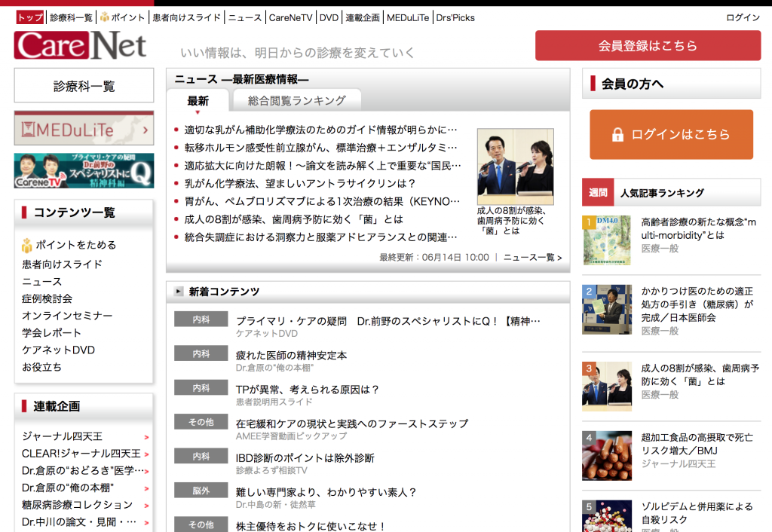Open news 胃がん、ペムブロリズマブ headline

pos(322,201)
